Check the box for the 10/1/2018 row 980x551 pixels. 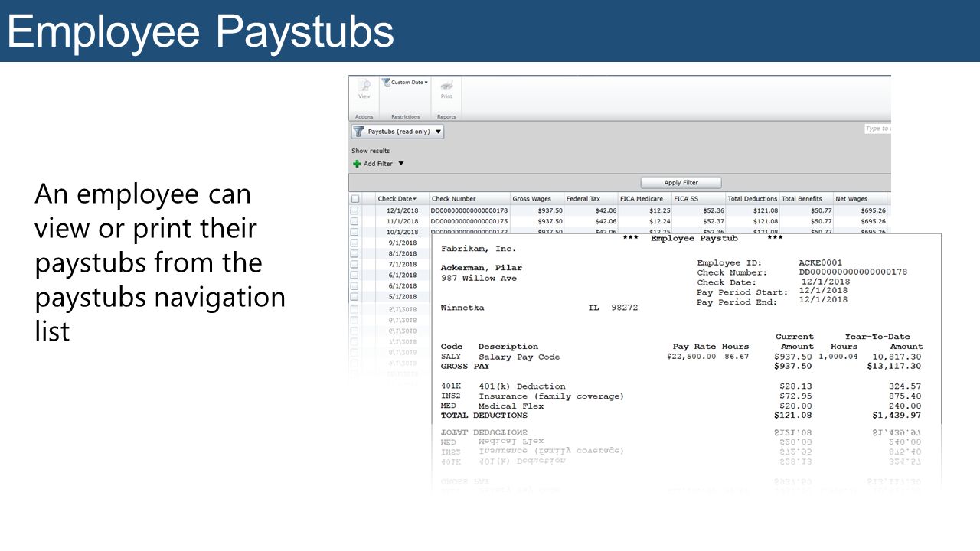[x=354, y=232]
